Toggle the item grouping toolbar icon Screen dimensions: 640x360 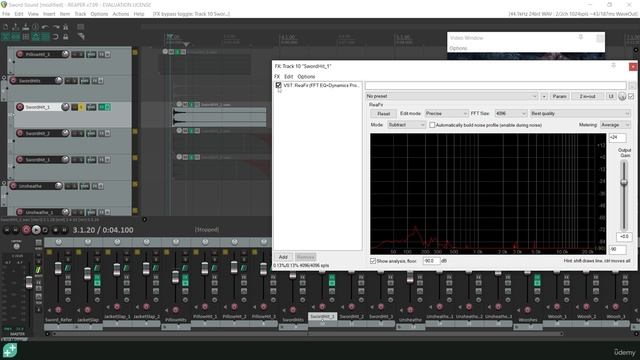click(x=16, y=37)
